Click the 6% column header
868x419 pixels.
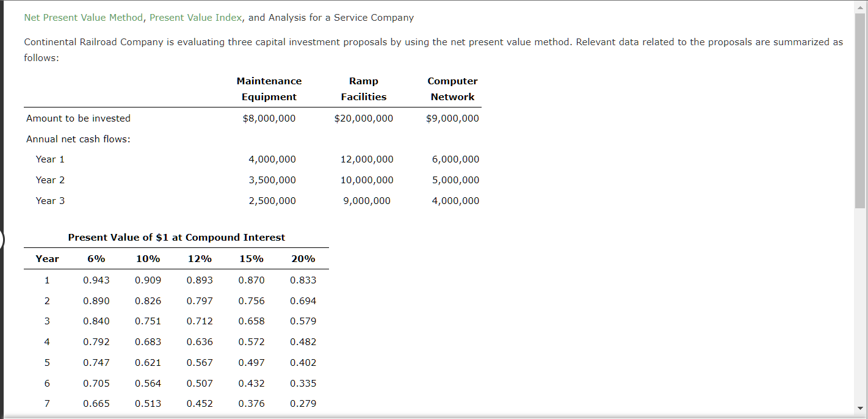tap(96, 258)
